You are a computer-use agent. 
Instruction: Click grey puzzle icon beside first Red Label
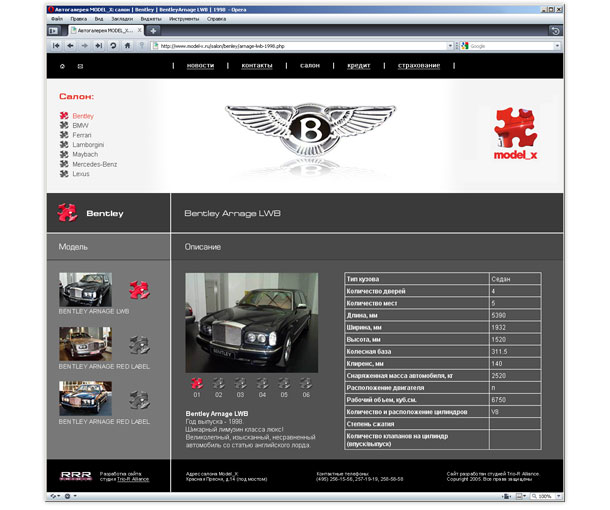tap(139, 345)
